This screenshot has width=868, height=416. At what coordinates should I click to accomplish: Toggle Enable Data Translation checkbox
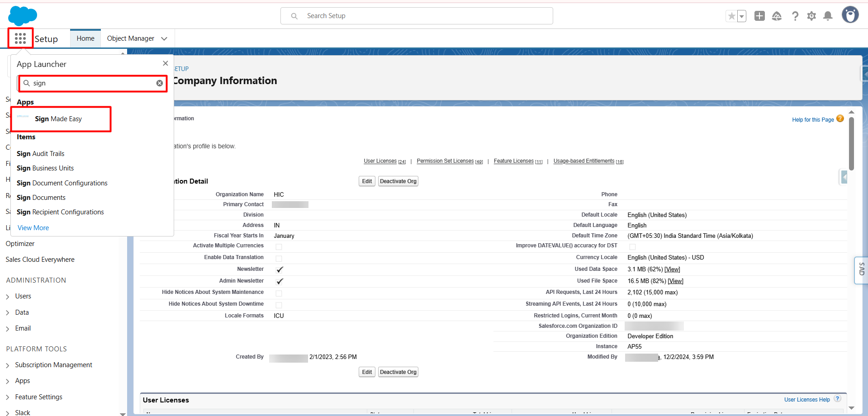tap(279, 259)
